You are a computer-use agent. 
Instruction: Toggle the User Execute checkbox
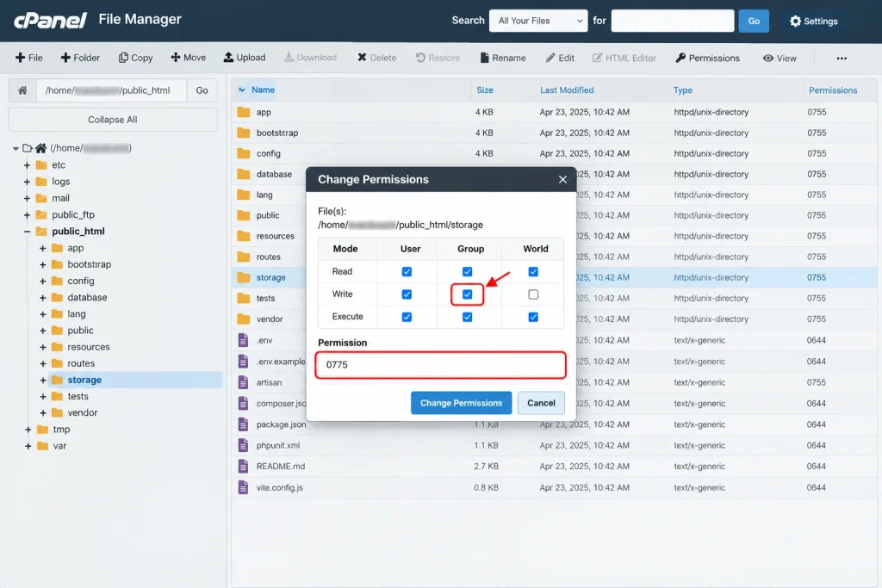407,317
